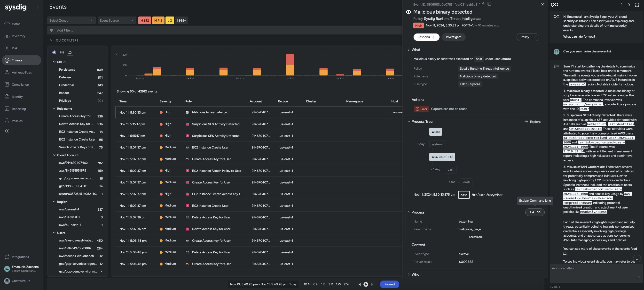Collapse the MITRE filter group

pos(54,62)
